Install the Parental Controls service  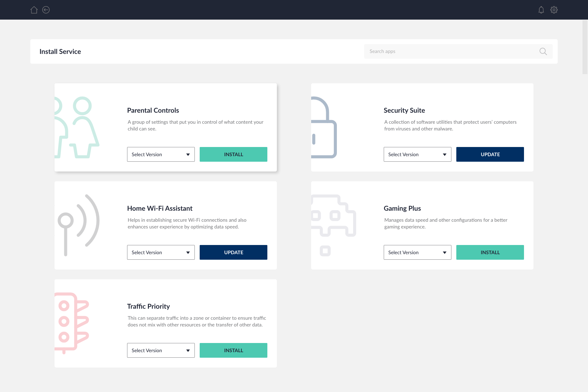234,154
